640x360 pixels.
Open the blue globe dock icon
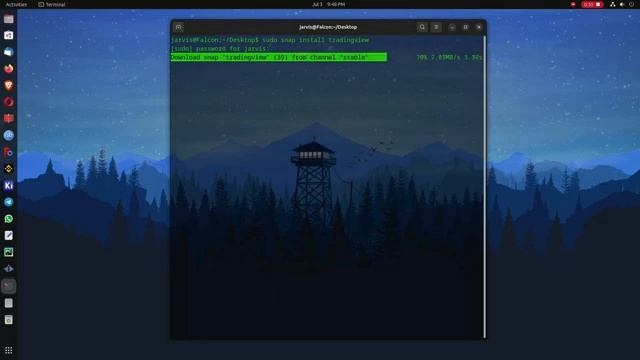tap(9, 136)
